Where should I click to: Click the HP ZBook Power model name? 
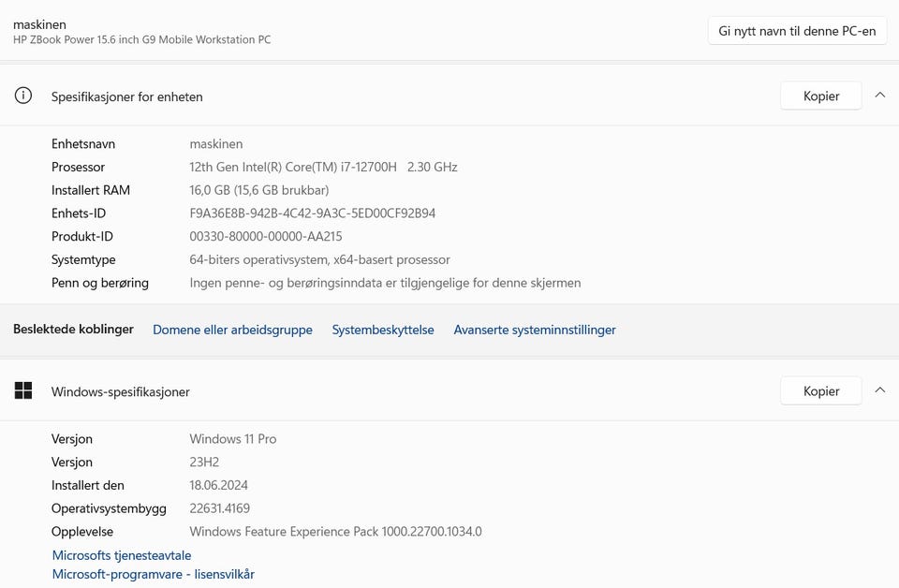coord(142,39)
